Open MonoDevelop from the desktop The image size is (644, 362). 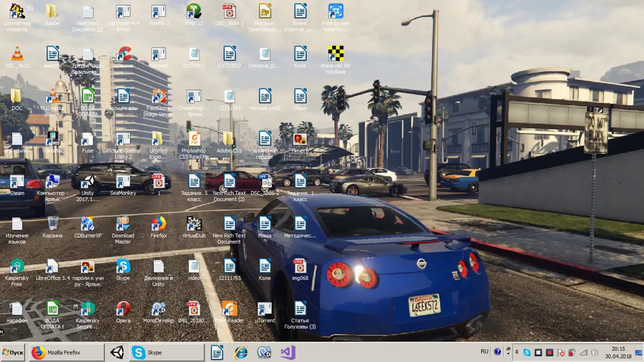(158, 312)
